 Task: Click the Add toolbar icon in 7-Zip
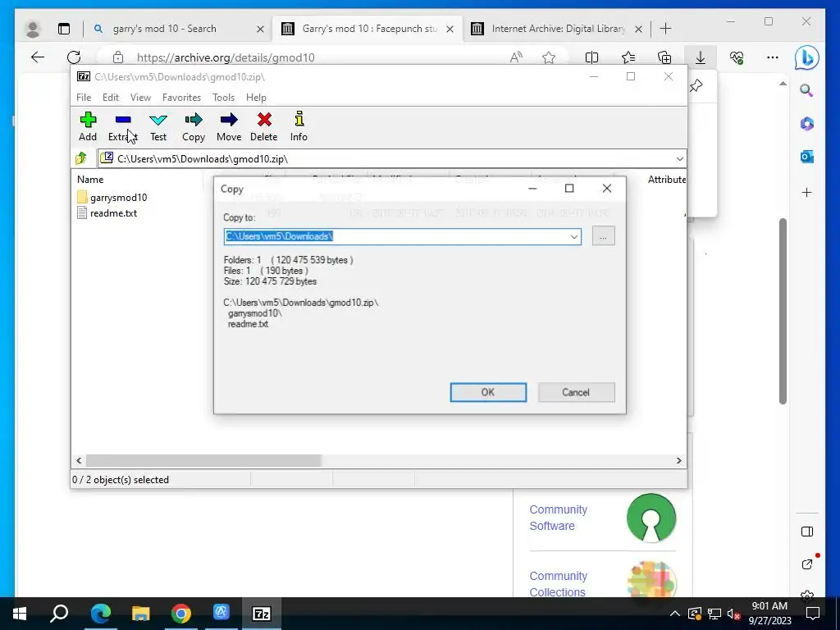(x=88, y=127)
